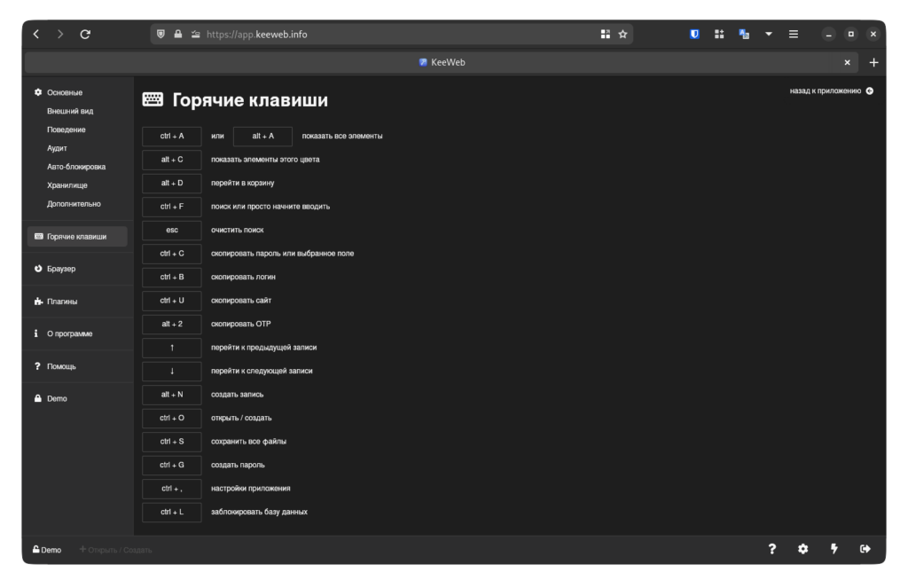Click the lightning bolt generator icon
Viewport: 908px width, 588px height.
coord(834,549)
